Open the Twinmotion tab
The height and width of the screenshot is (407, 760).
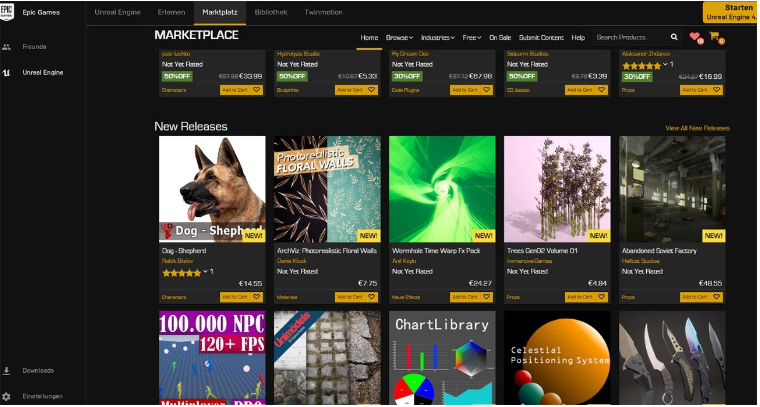pyautogui.click(x=323, y=13)
